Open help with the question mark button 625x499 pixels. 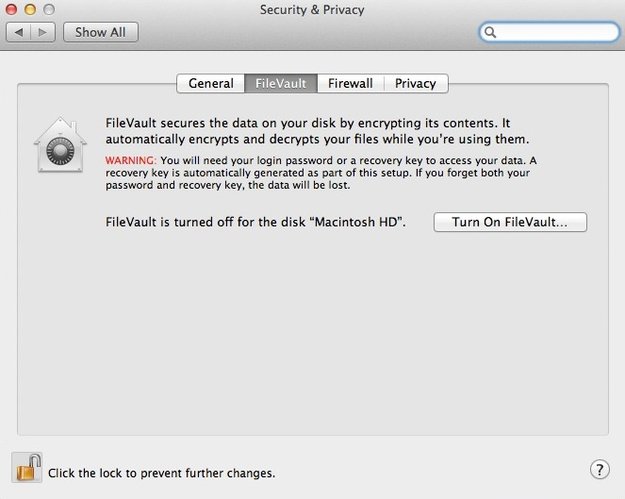point(599,470)
